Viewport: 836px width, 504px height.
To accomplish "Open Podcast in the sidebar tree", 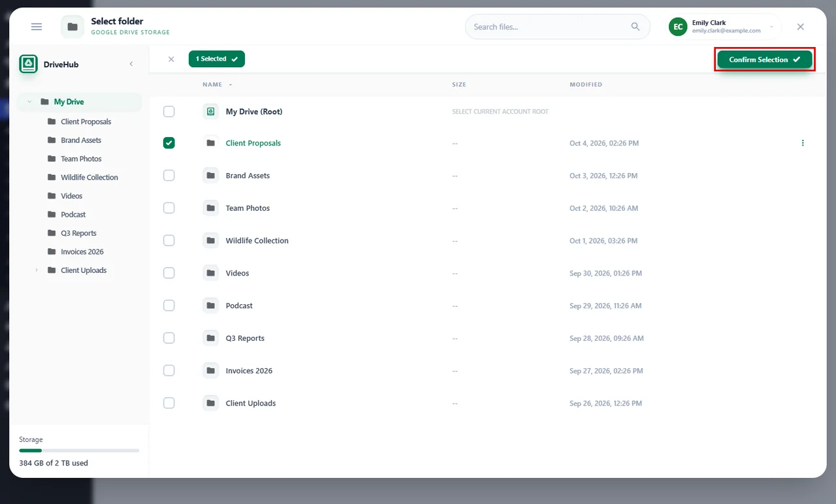I will pos(73,215).
